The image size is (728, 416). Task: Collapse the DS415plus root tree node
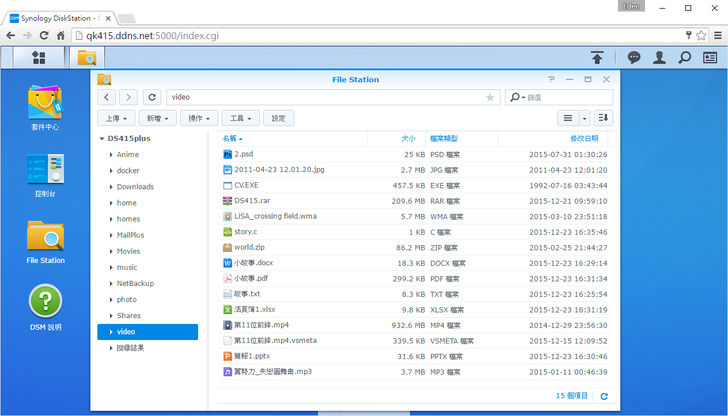(x=101, y=139)
